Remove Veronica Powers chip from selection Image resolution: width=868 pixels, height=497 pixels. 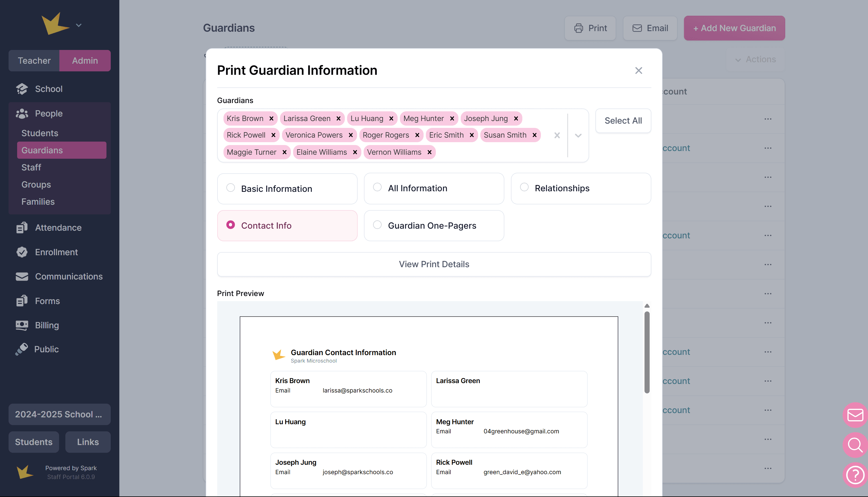pyautogui.click(x=351, y=135)
